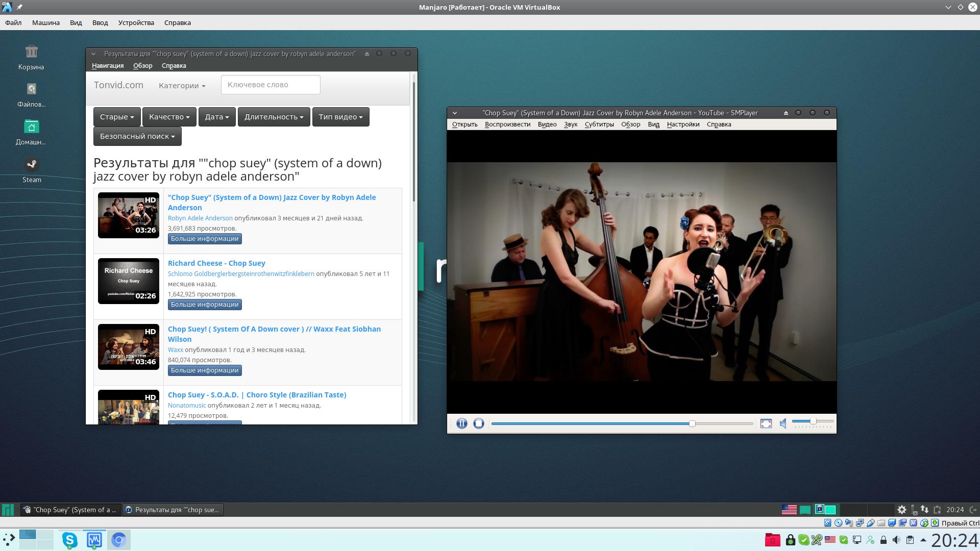Open Навигация menu in results window
Image resolution: width=980 pixels, height=551 pixels.
(108, 65)
